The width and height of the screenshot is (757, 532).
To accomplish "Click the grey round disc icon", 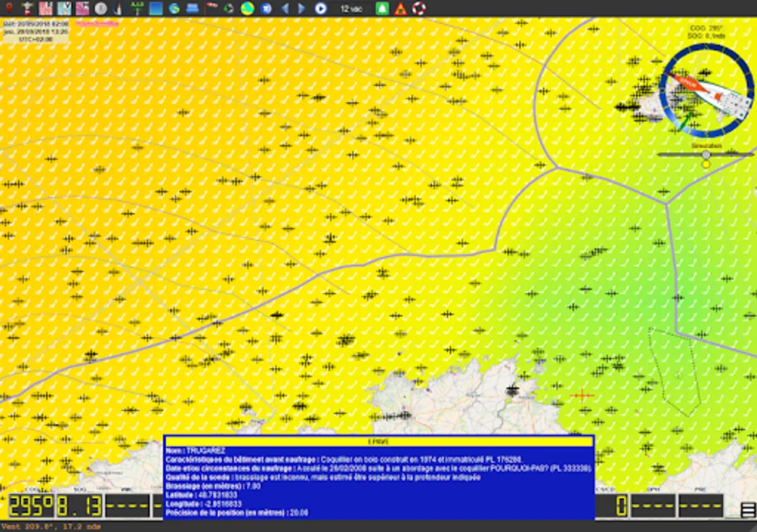I will click(x=101, y=8).
